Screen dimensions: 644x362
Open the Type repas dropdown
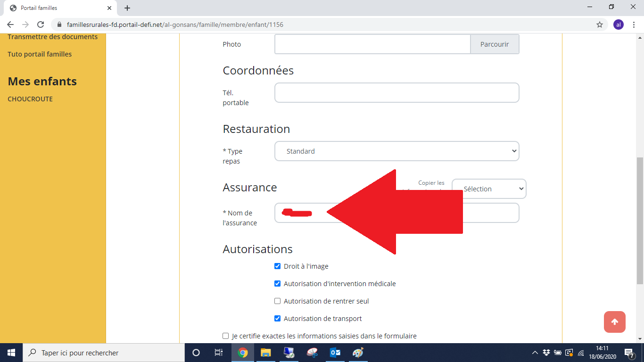tap(396, 151)
